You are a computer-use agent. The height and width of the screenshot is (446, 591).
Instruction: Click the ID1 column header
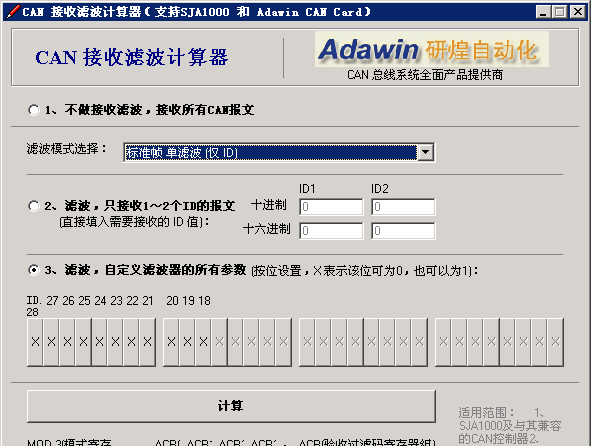coord(307,189)
